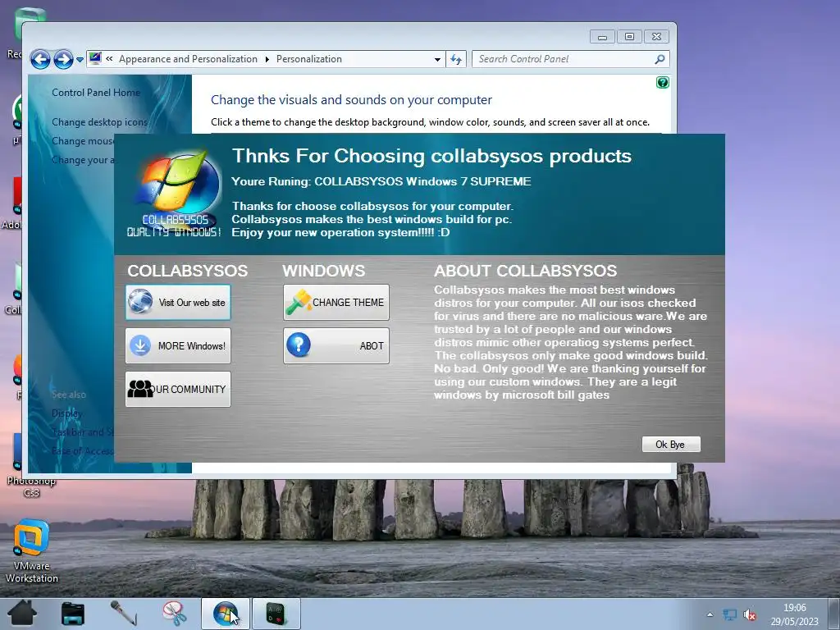
Task: Open MORE Windows! download button
Action: [x=178, y=345]
